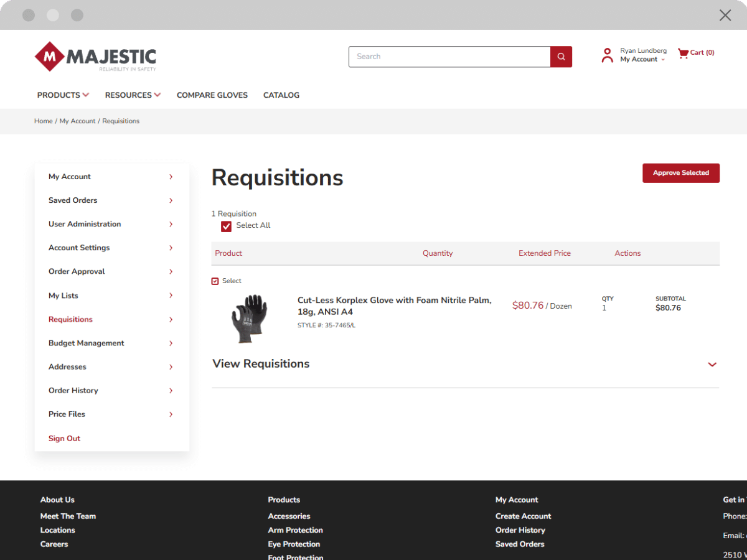Click the Price Files chevron
Image resolution: width=747 pixels, height=560 pixels.
171,414
